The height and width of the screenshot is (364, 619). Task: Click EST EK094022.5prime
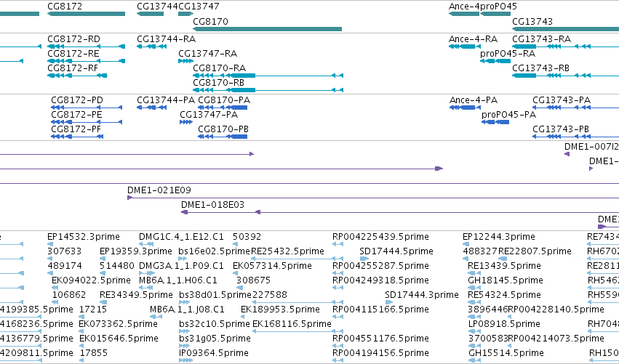tap(91, 280)
